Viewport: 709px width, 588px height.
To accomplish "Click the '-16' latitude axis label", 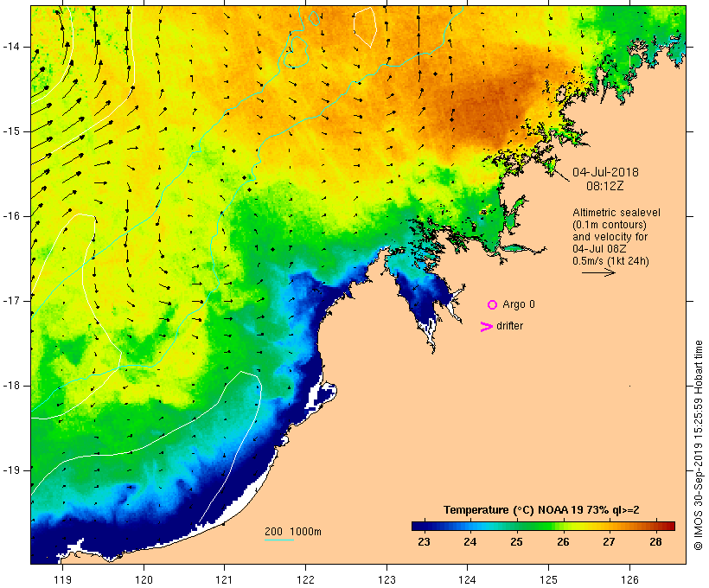I will tap(10, 216).
